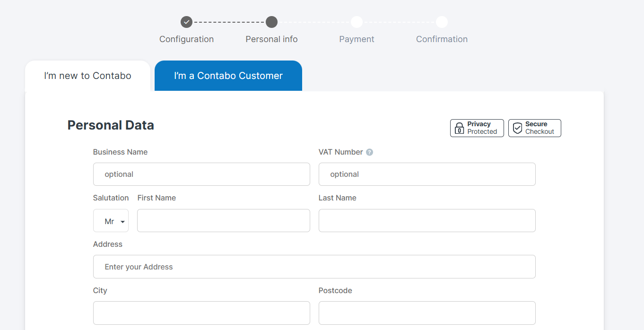Switch to I'm new to Contabo tab
The image size is (644, 330).
(87, 76)
